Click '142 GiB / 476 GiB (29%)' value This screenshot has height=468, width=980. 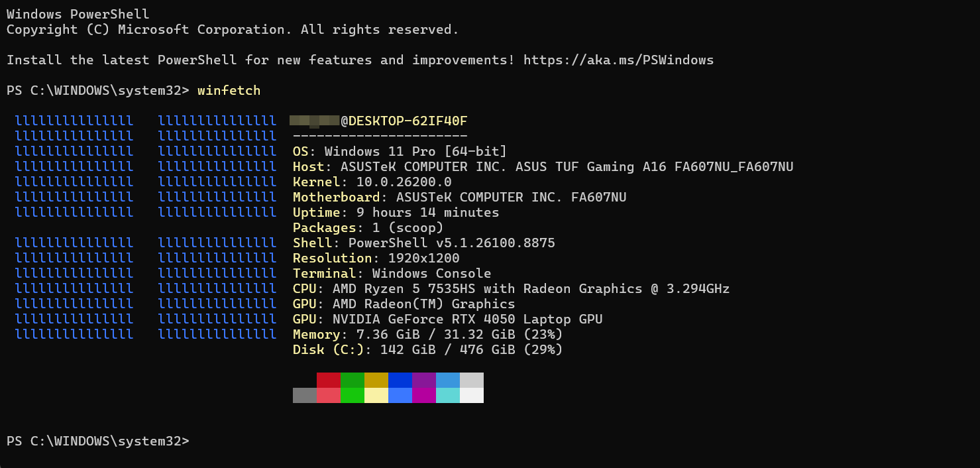pyautogui.click(x=471, y=350)
